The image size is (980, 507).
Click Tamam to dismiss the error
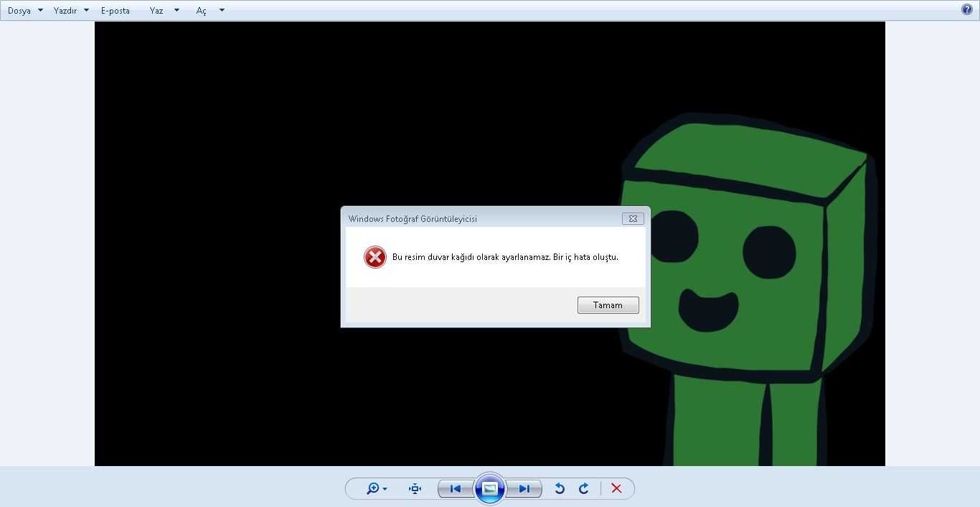[608, 305]
